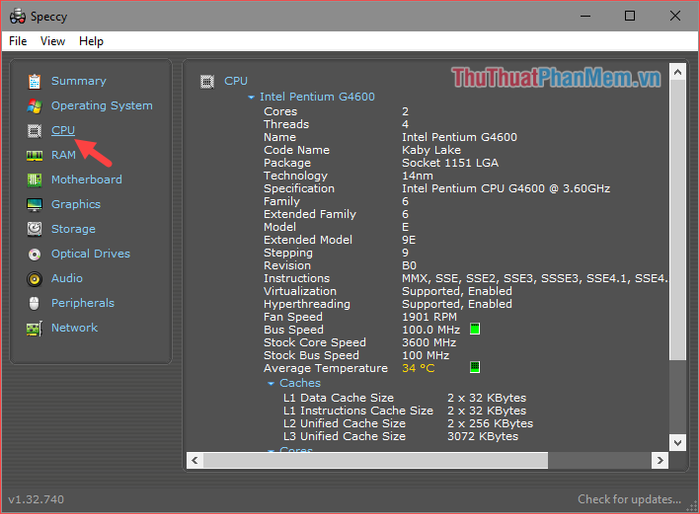Click the green Bus Speed graph icon
Screen dimensions: 700x514
[x=475, y=330]
